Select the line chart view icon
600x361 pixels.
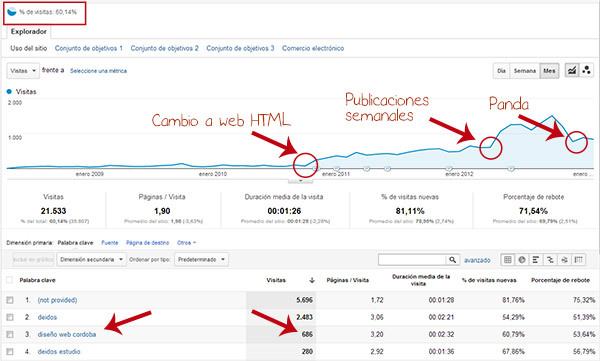[572, 71]
